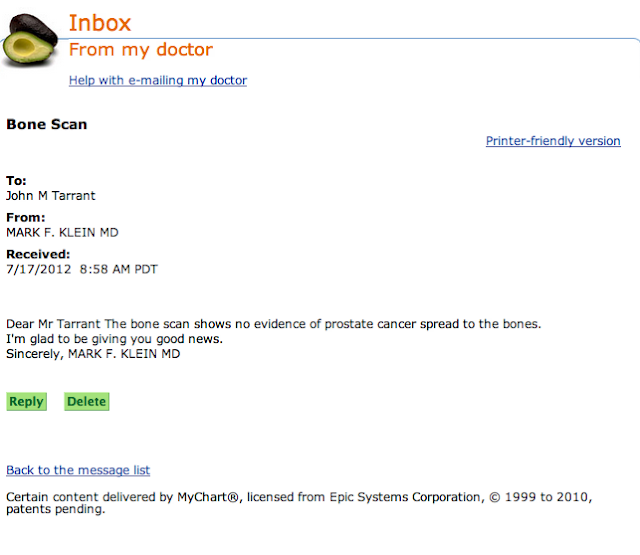Screen dimensions: 640x555
Task: Open 'Help with e-mailing my doctor' link
Action: pyautogui.click(x=157, y=80)
